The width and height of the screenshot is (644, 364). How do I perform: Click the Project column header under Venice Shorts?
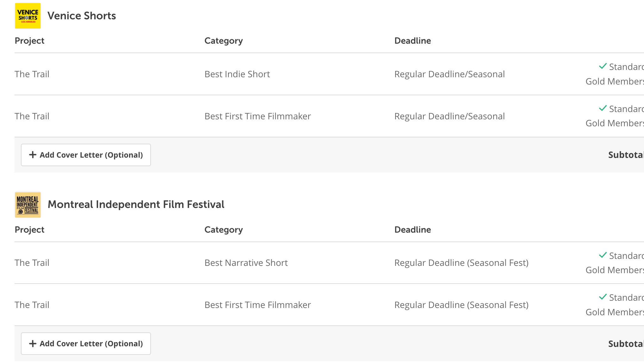pyautogui.click(x=29, y=41)
